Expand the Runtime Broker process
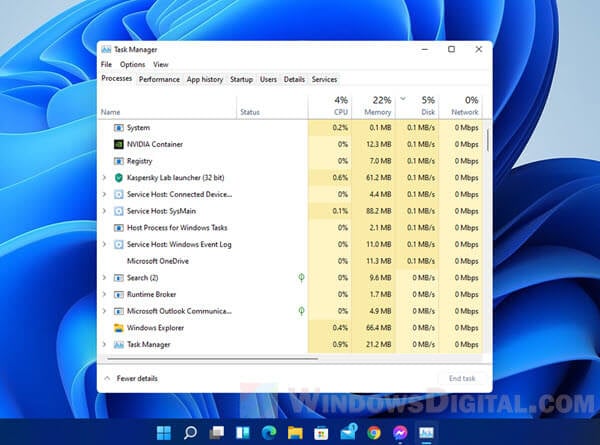600x445 pixels. 104,294
